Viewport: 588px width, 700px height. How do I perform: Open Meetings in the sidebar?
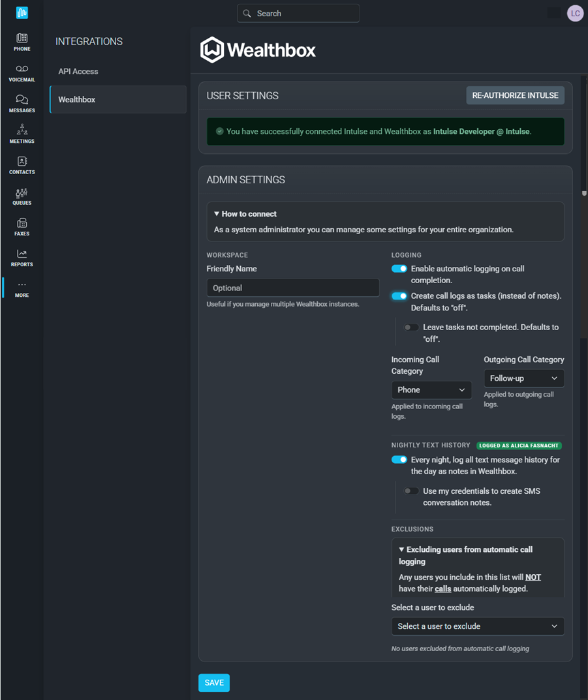pyautogui.click(x=22, y=134)
